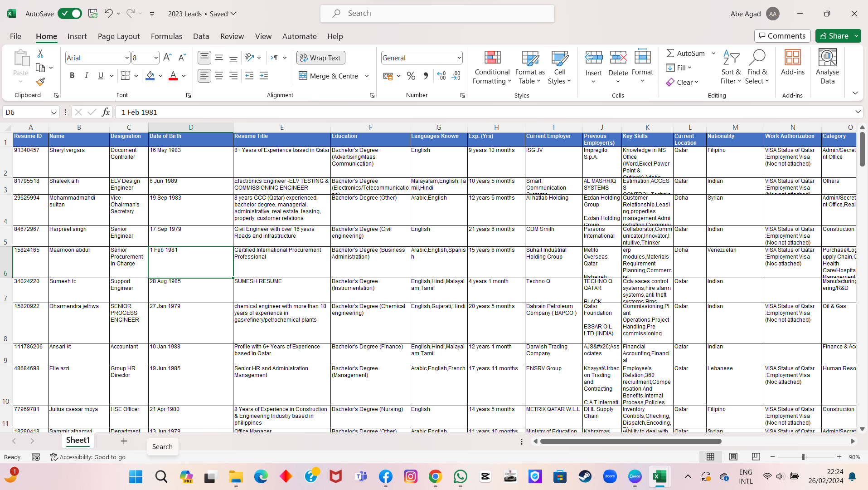Switch to the Data tab
Viewport: 868px width, 490px height.
(x=201, y=36)
